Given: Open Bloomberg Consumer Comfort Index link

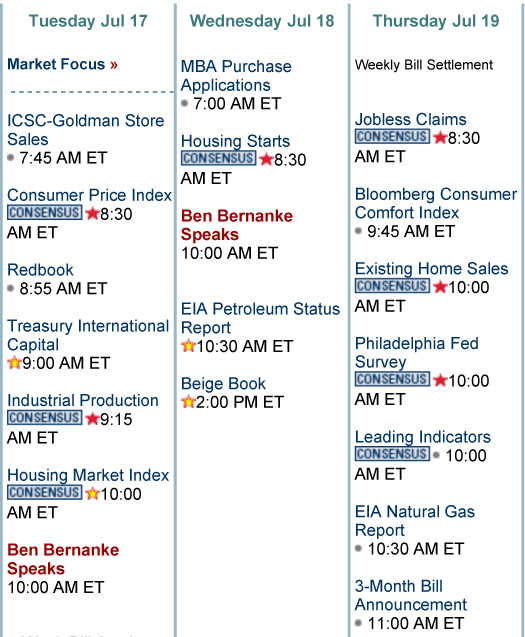Looking at the screenshot, I should [x=436, y=203].
